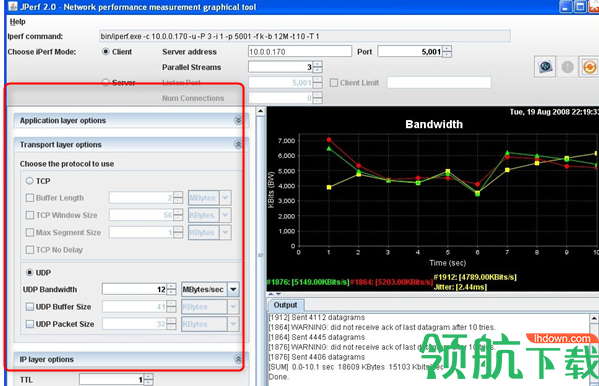The image size is (599, 386).
Task: Click the Server address input field
Action: point(300,51)
